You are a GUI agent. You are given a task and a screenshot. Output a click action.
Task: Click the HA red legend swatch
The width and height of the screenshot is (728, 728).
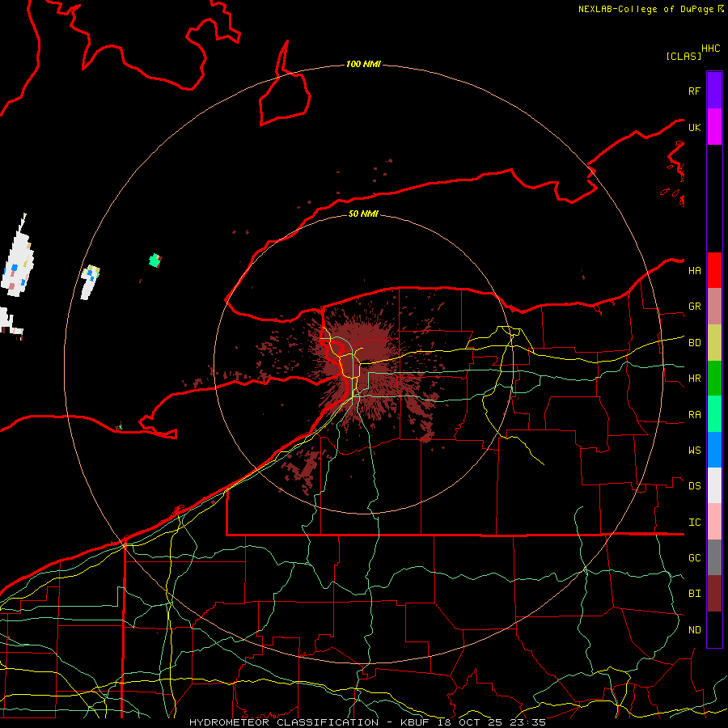click(x=714, y=270)
